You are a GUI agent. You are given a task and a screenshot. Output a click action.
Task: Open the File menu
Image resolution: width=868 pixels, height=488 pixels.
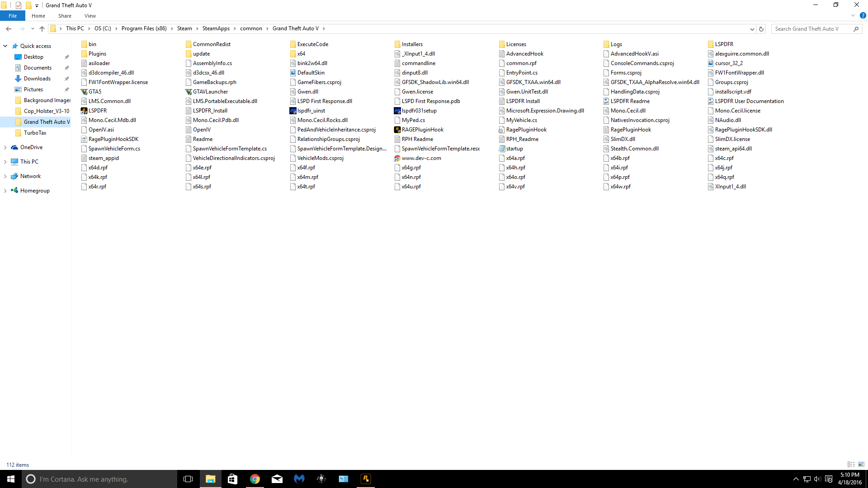point(13,16)
